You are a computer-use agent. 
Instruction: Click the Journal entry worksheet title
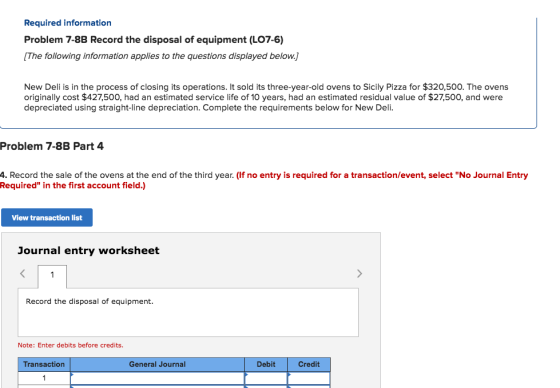pyautogui.click(x=89, y=250)
